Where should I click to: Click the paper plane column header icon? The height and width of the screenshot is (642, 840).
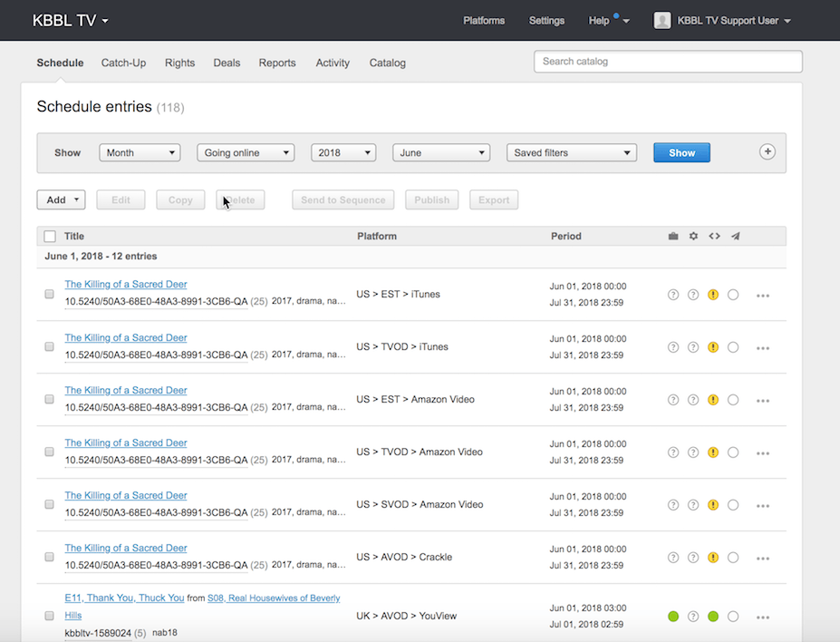click(x=735, y=237)
